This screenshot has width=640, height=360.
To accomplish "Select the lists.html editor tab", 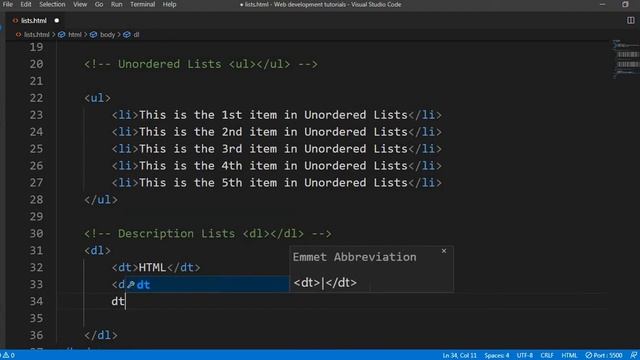I will [36, 20].
